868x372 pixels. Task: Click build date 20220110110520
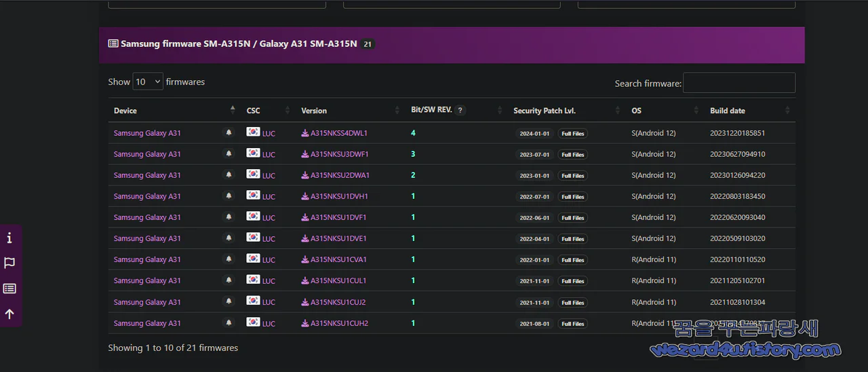pos(737,259)
